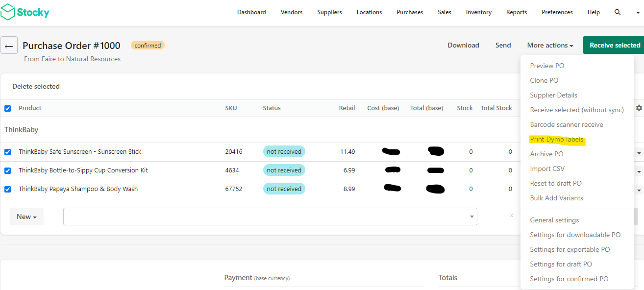Open the Dashboard nav item
The height and width of the screenshot is (290, 644).
click(x=251, y=12)
